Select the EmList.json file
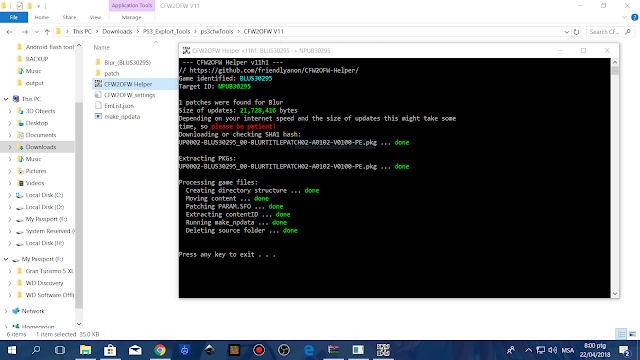Viewport: 640px width, 360px height. 114,106
